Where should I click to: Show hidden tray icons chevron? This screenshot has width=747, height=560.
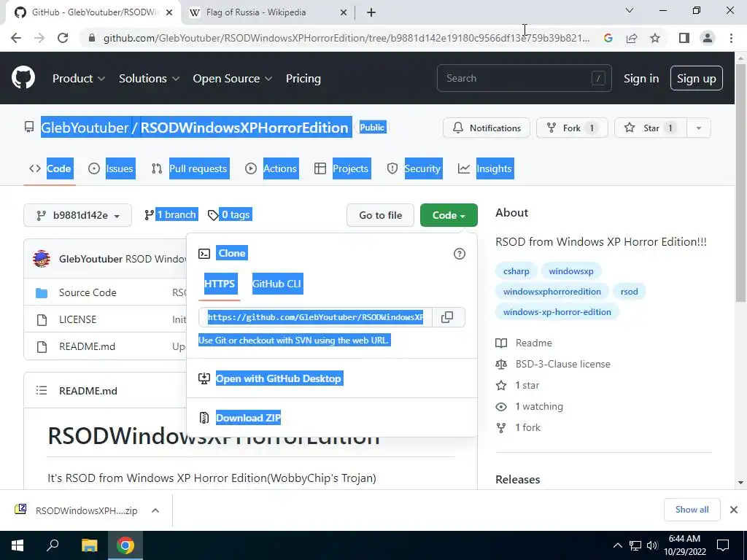(617, 545)
